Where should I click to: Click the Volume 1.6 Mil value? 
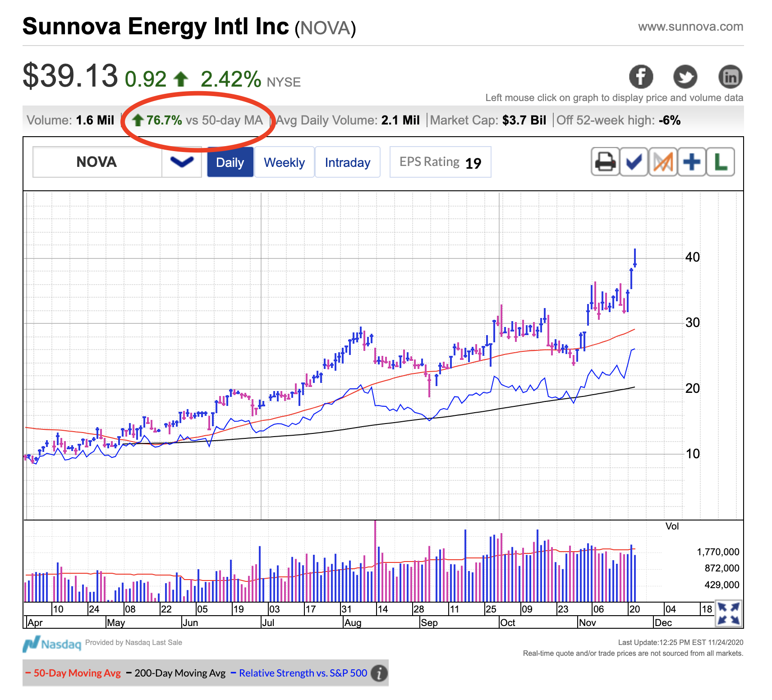(x=70, y=120)
